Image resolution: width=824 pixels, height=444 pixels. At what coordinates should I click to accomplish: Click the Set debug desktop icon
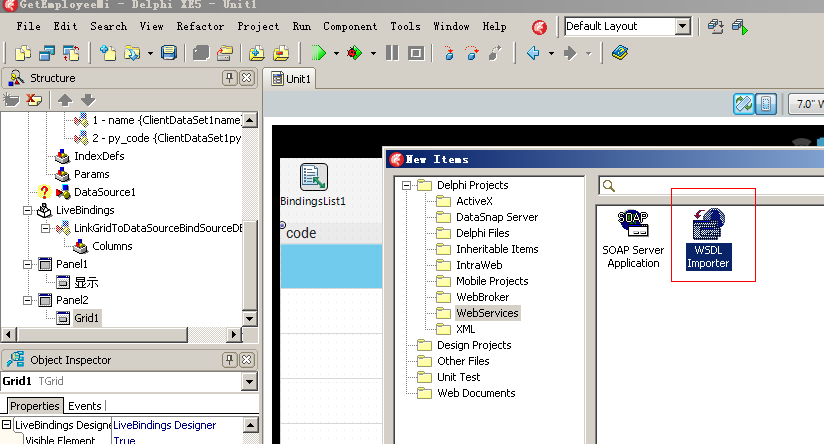739,26
